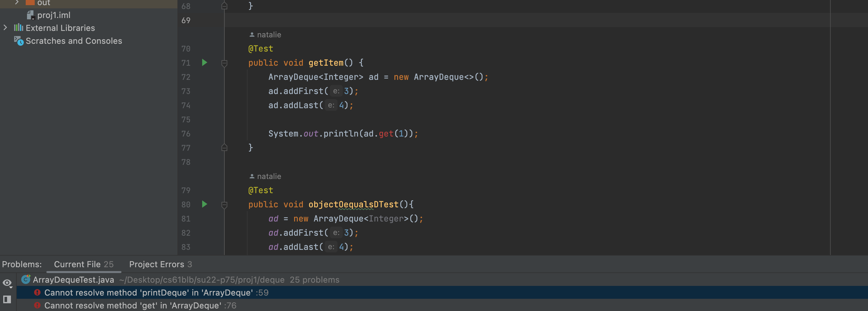Run the objectOequalsDTest test from the gutter
This screenshot has width=868, height=311.
(x=204, y=204)
